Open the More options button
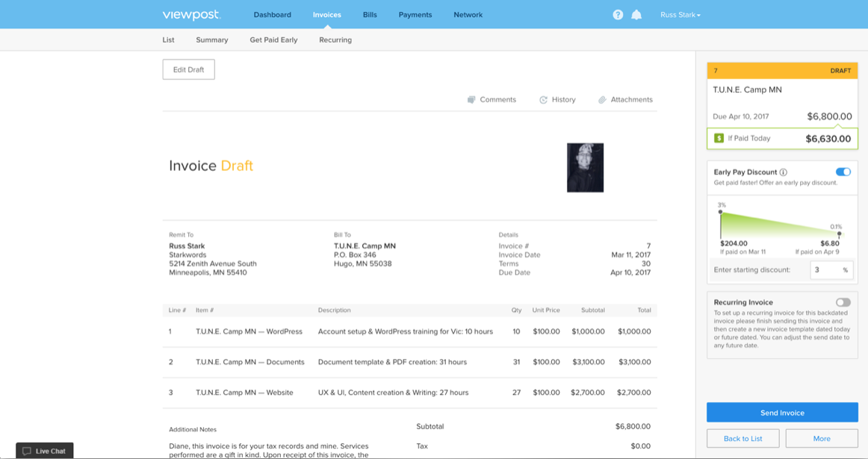This screenshot has height=459, width=868. pos(821,439)
